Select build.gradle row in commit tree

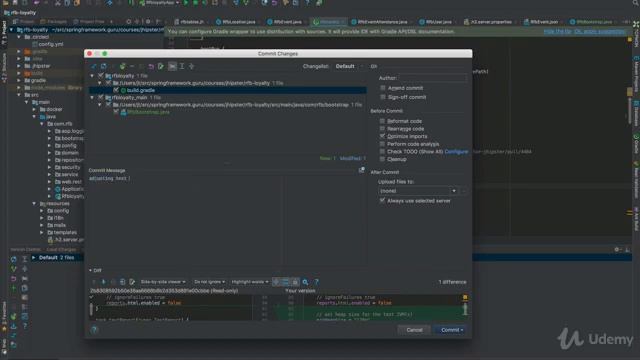(x=228, y=90)
